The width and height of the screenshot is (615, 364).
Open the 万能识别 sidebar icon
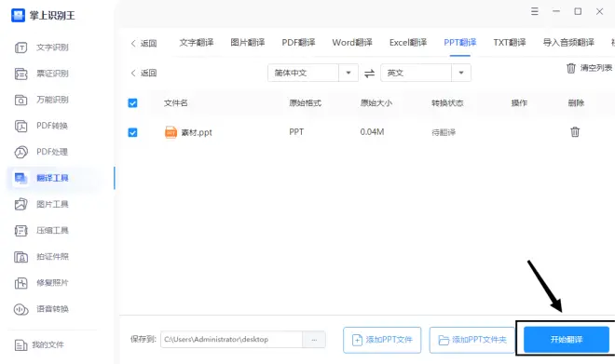click(x=20, y=100)
